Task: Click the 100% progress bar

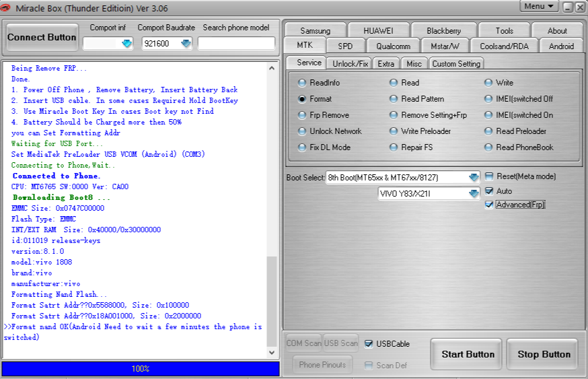Action: pyautogui.click(x=141, y=369)
